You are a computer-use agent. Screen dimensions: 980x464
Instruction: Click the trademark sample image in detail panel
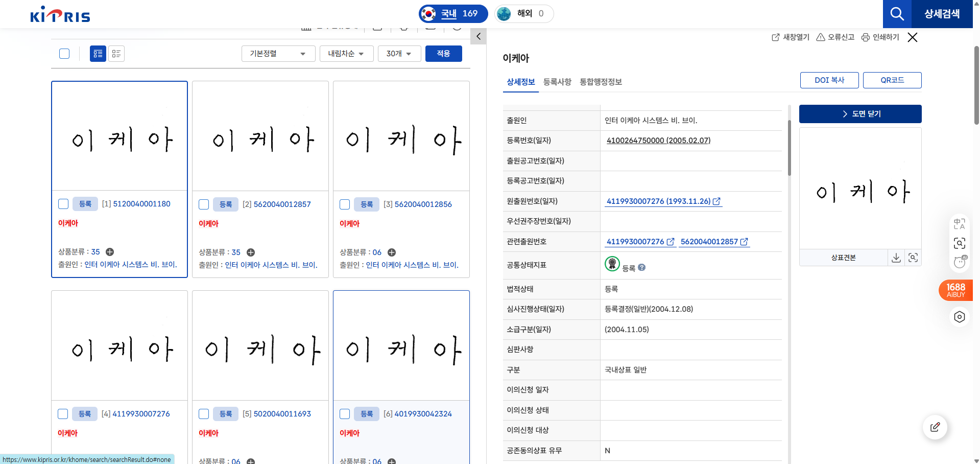pyautogui.click(x=861, y=188)
